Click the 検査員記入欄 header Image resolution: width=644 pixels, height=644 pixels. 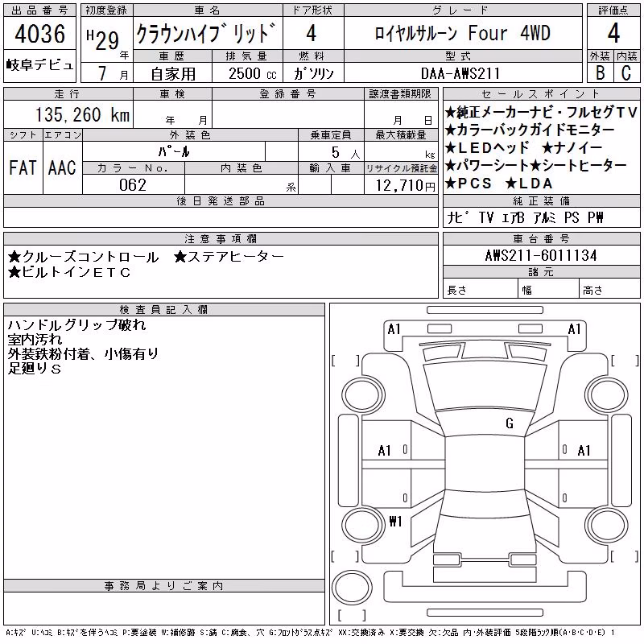click(x=164, y=309)
